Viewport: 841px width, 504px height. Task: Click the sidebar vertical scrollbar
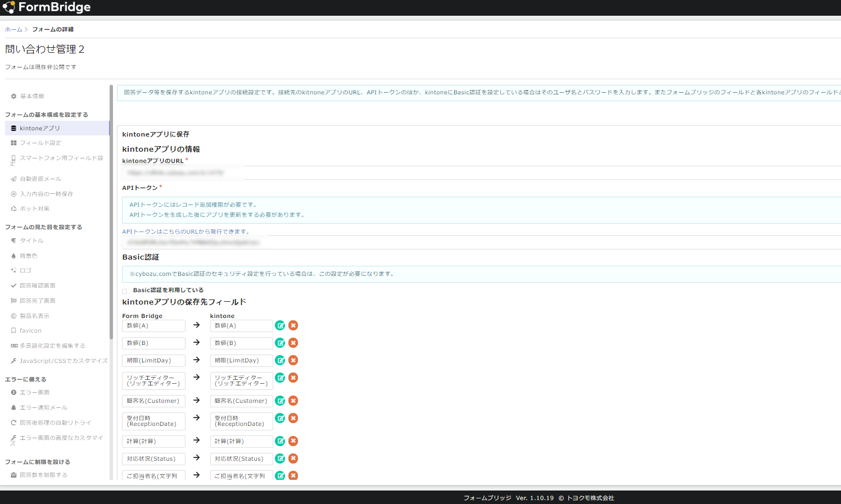point(111,211)
